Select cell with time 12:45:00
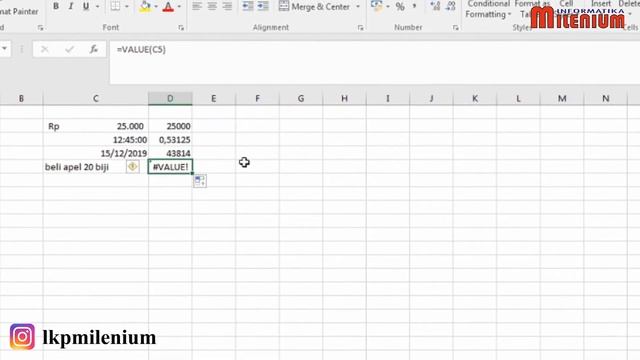Screen dimensions: 640x360 click(96, 140)
